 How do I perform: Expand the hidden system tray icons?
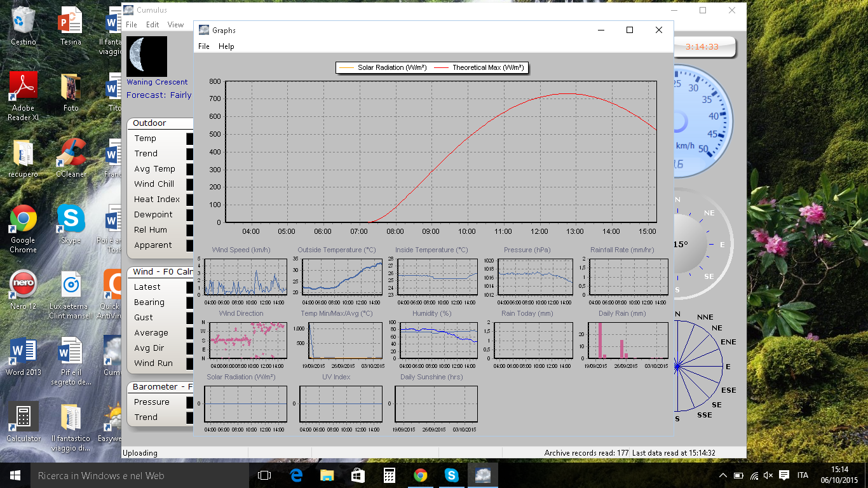pos(723,475)
